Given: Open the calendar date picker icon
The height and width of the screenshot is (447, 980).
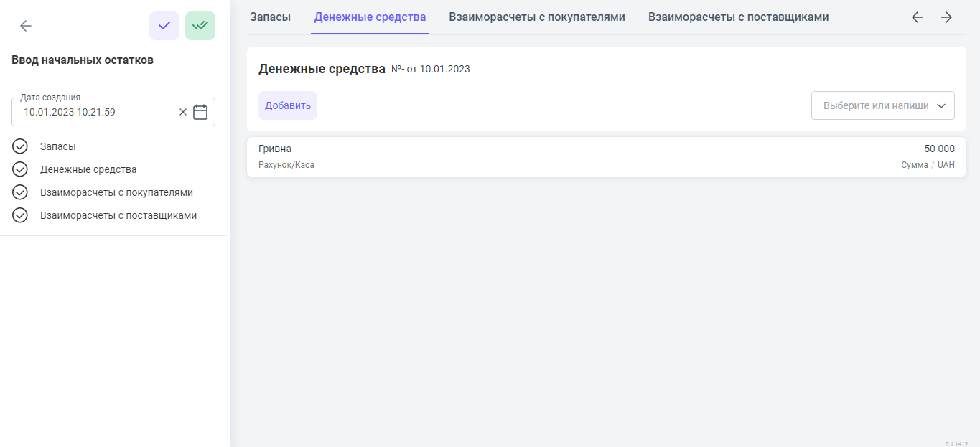Looking at the screenshot, I should point(200,112).
